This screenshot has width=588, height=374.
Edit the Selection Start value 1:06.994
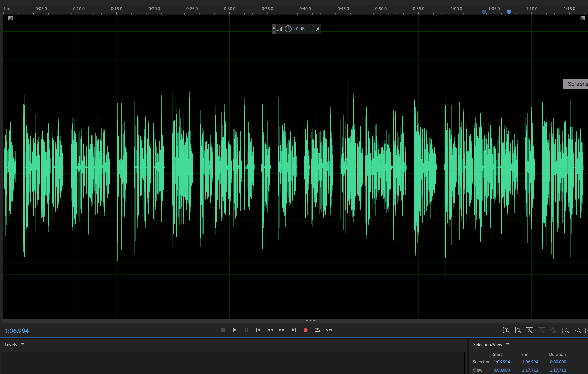point(502,362)
